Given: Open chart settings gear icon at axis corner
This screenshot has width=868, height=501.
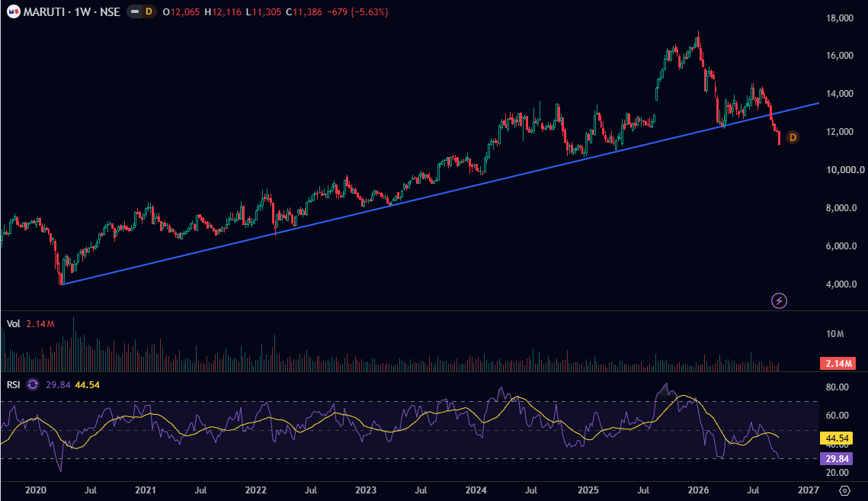Looking at the screenshot, I should [x=844, y=490].
